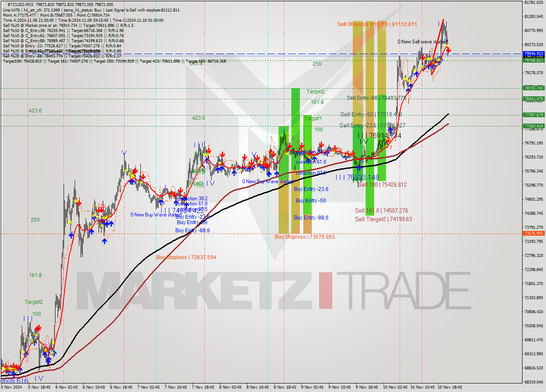Select the 'Buy Entry -50' label near 9 Nov
This screenshot has width=546, height=392.
[311, 201]
